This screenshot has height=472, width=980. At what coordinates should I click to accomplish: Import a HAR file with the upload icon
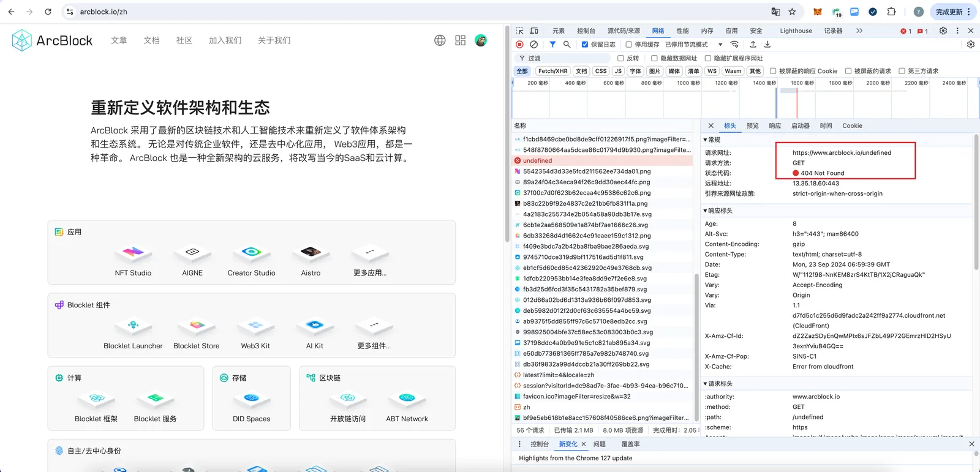click(753, 45)
